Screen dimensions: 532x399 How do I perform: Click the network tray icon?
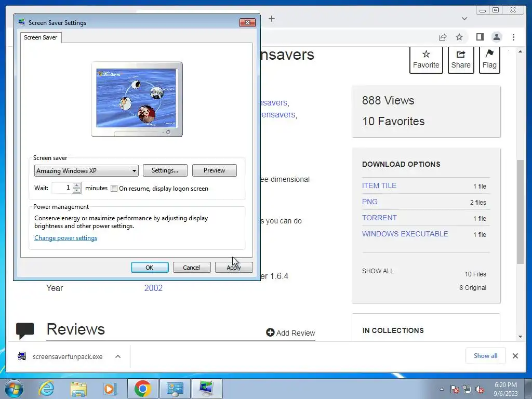(x=467, y=389)
